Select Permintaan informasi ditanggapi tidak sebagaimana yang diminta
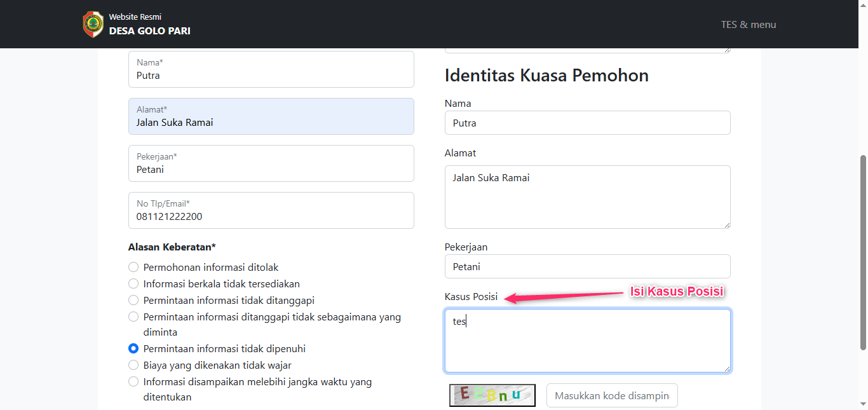This screenshot has height=410, width=868. [x=133, y=317]
